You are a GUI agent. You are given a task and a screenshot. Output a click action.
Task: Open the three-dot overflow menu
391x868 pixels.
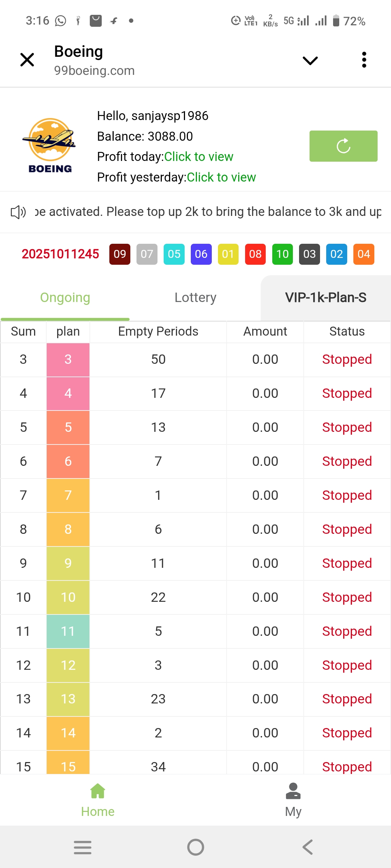pyautogui.click(x=364, y=60)
